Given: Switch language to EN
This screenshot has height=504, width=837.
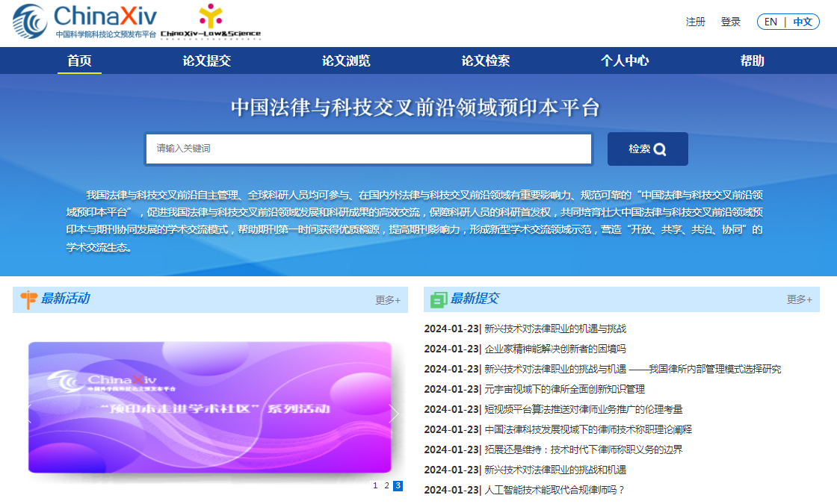Looking at the screenshot, I should pyautogui.click(x=770, y=22).
